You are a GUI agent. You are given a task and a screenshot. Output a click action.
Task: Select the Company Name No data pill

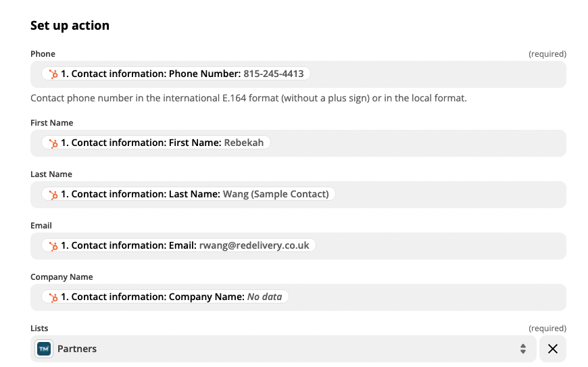coord(165,297)
